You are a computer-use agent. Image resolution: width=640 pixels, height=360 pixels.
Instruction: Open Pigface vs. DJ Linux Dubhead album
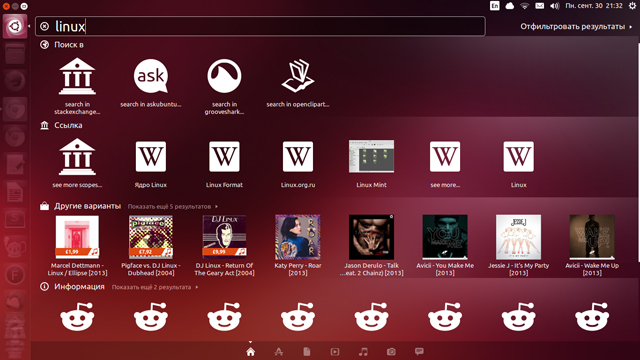click(x=151, y=237)
